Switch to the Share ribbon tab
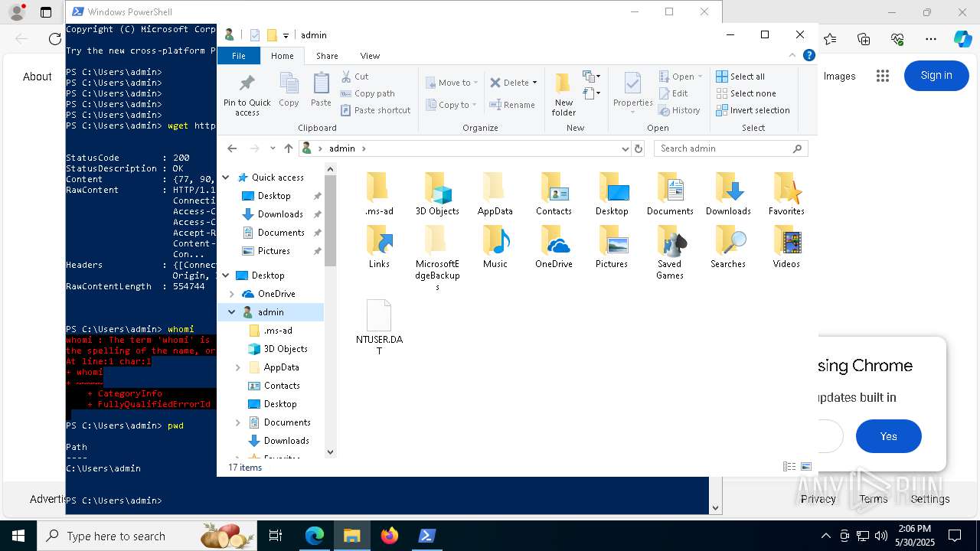This screenshot has width=980, height=551. [x=327, y=56]
